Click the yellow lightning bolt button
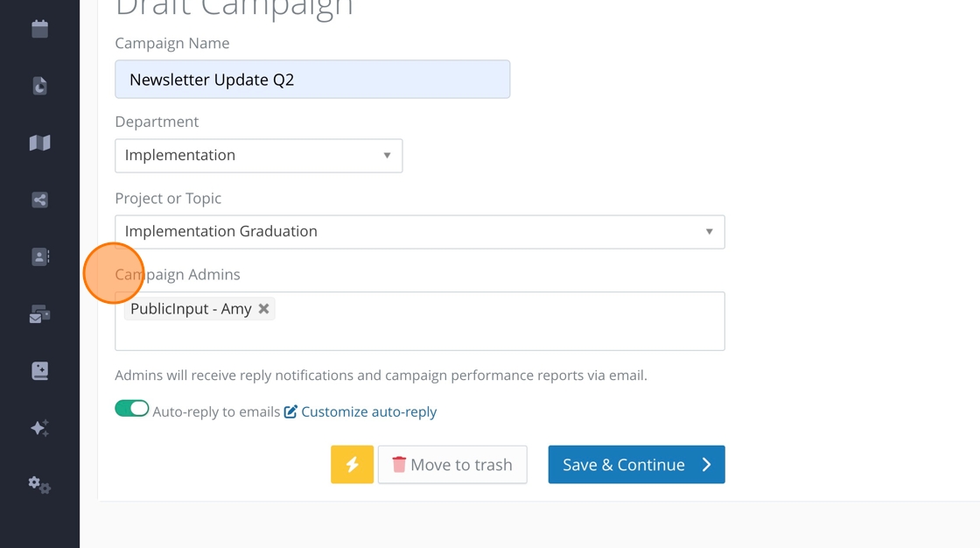 (x=352, y=465)
